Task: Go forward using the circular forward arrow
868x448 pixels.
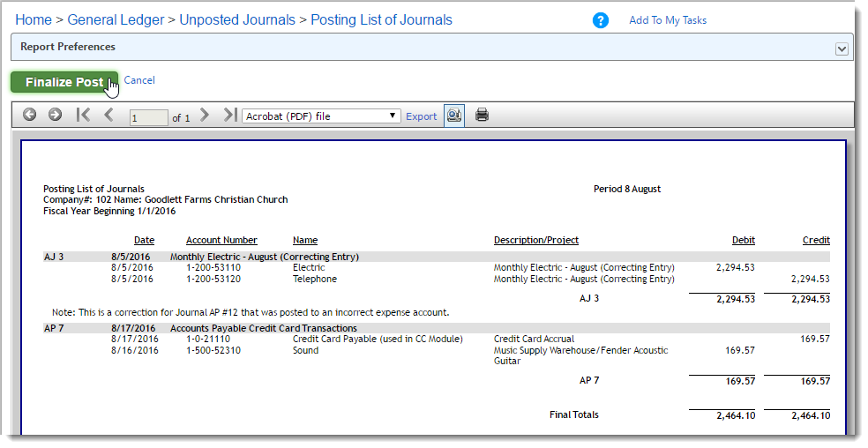Action: pyautogui.click(x=55, y=115)
